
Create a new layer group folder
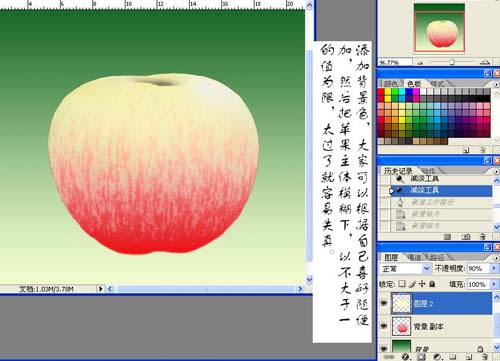(x=453, y=357)
